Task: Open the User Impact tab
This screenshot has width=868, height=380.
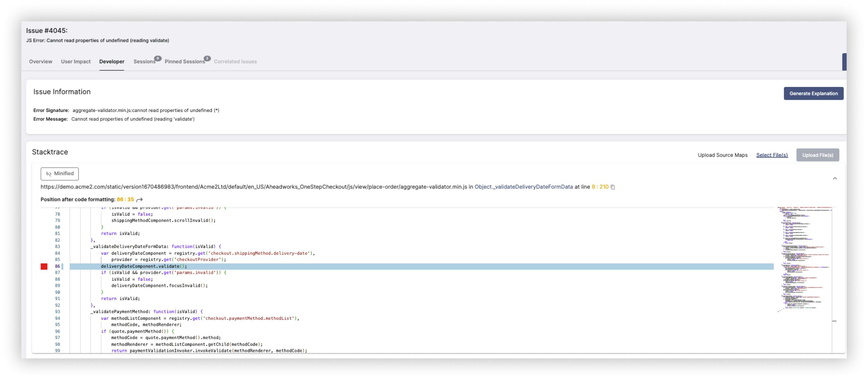Action: pyautogui.click(x=75, y=61)
